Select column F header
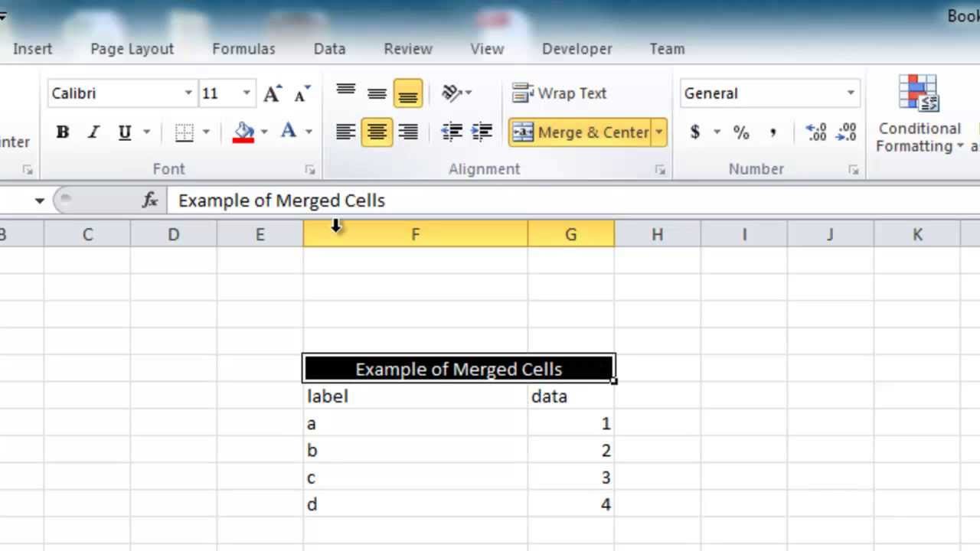This screenshot has height=551, width=980. 416,234
